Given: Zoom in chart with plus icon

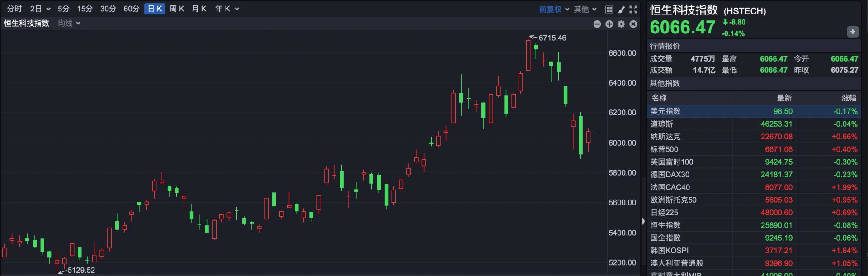Looking at the screenshot, I should [609, 24].
